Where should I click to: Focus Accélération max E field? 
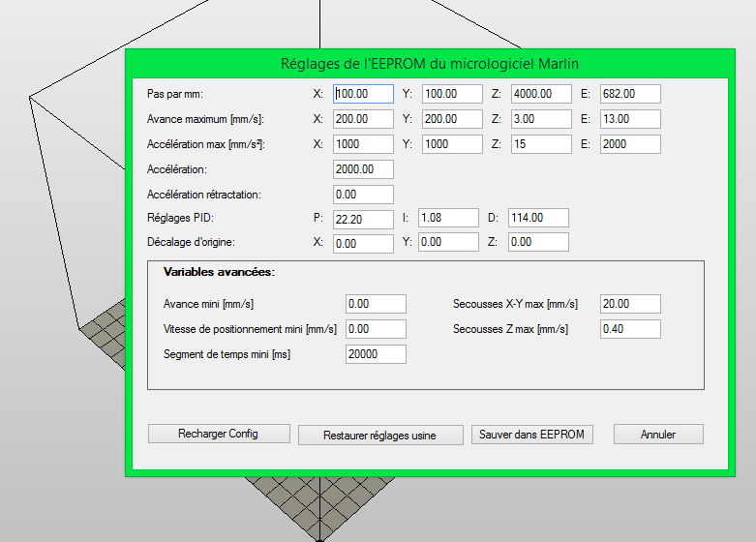coord(630,143)
